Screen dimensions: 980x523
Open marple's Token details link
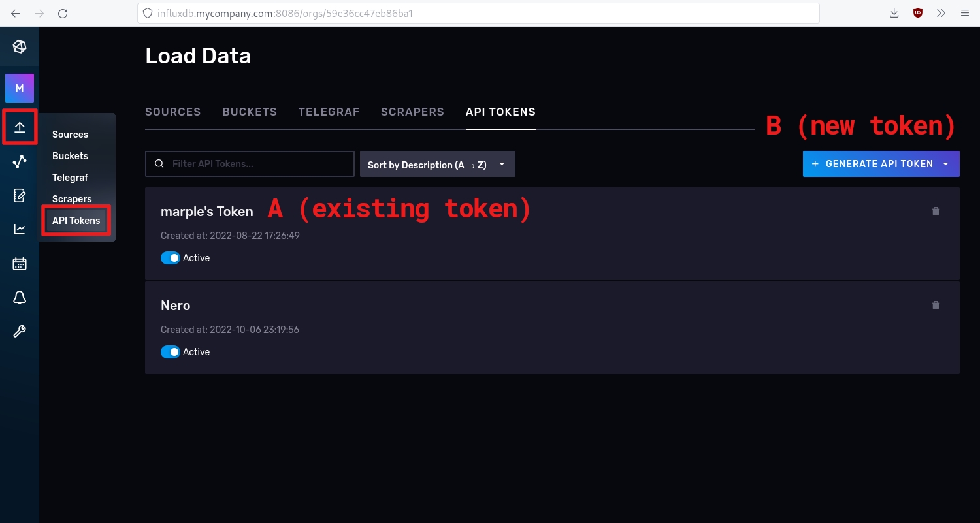pos(206,212)
